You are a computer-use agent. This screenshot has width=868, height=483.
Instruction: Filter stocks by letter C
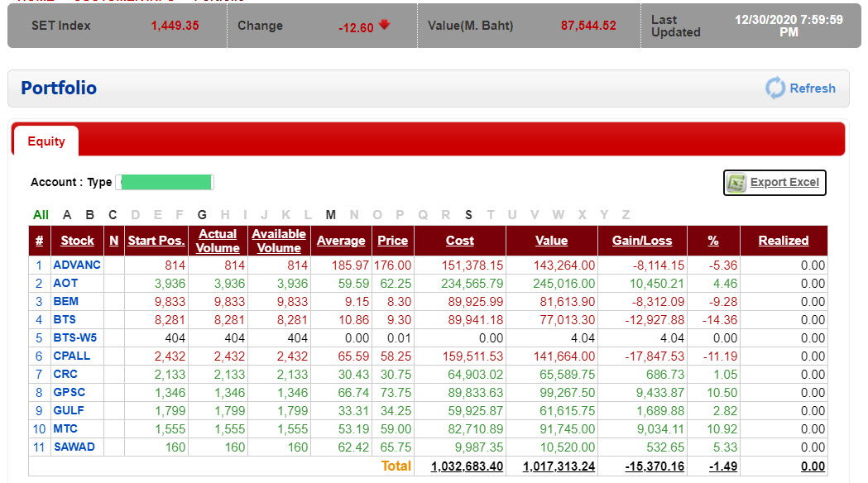(113, 215)
